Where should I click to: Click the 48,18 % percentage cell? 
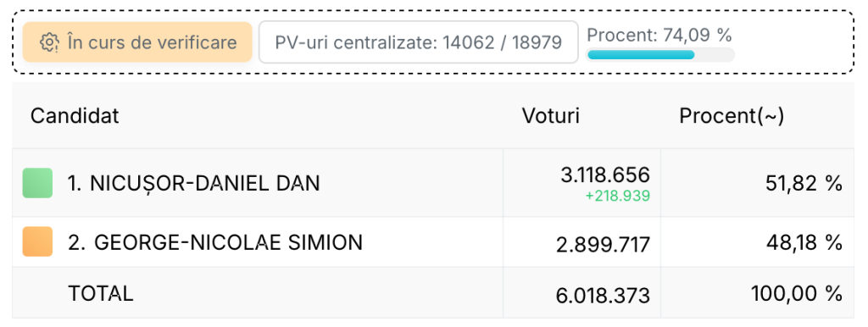click(804, 241)
